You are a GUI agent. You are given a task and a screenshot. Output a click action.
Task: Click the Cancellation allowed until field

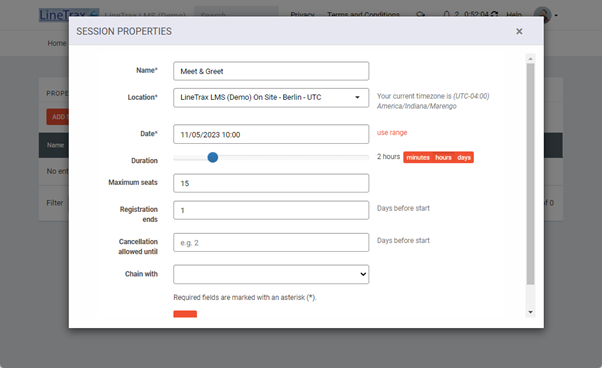click(271, 243)
